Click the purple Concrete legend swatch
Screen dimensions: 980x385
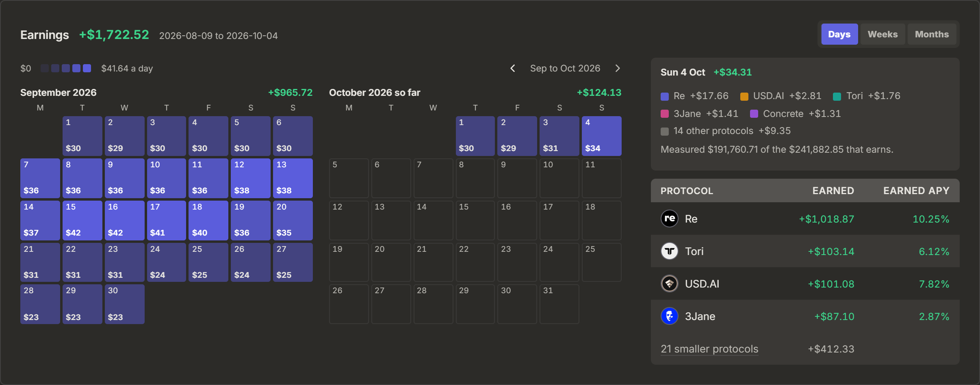[754, 114]
